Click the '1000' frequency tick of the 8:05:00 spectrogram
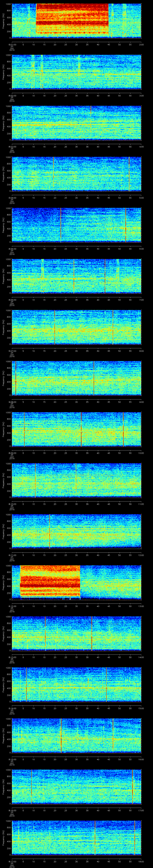The width and height of the screenshot is (153, 868). click(8, 208)
